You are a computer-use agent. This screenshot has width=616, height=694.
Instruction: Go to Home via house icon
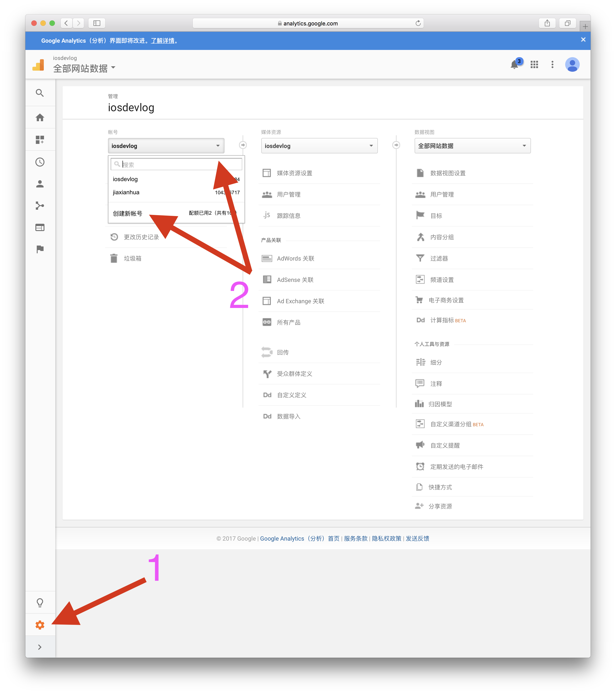click(40, 118)
